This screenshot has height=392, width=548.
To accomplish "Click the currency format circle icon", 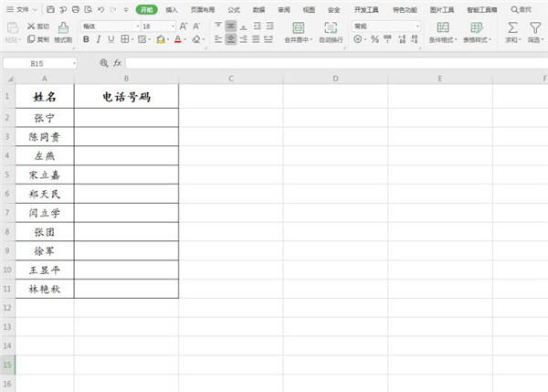I will point(357,39).
